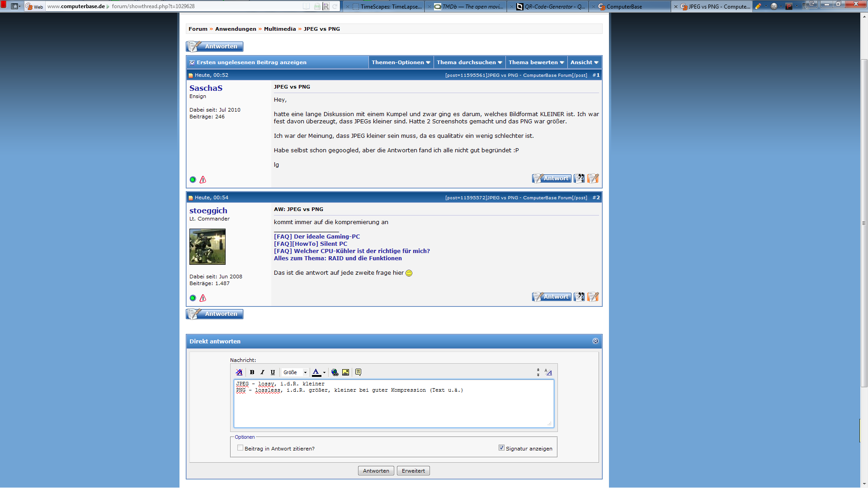The height and width of the screenshot is (488, 868).
Task: Open '[FAQ] Der ideale Gaming-PC' link
Action: point(316,236)
